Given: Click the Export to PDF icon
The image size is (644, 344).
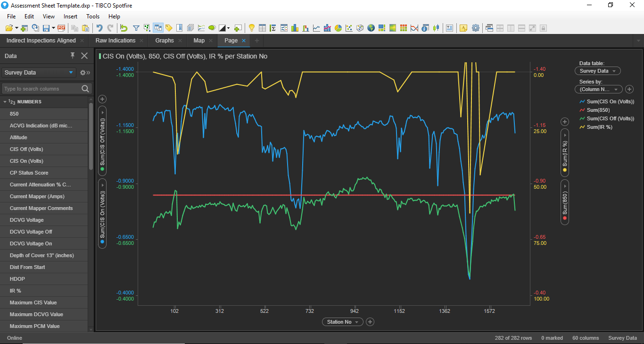Looking at the screenshot, I should coord(61,28).
